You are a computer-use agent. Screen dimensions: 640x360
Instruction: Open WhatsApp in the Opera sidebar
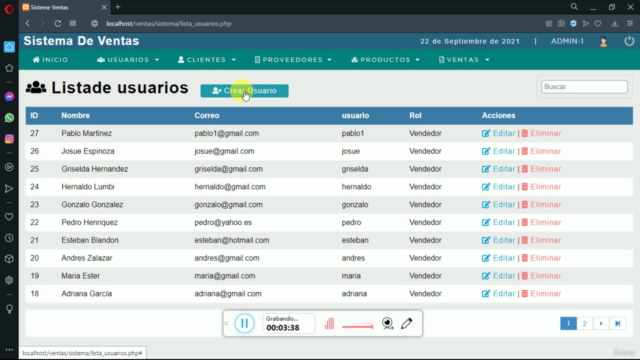pos(9,118)
